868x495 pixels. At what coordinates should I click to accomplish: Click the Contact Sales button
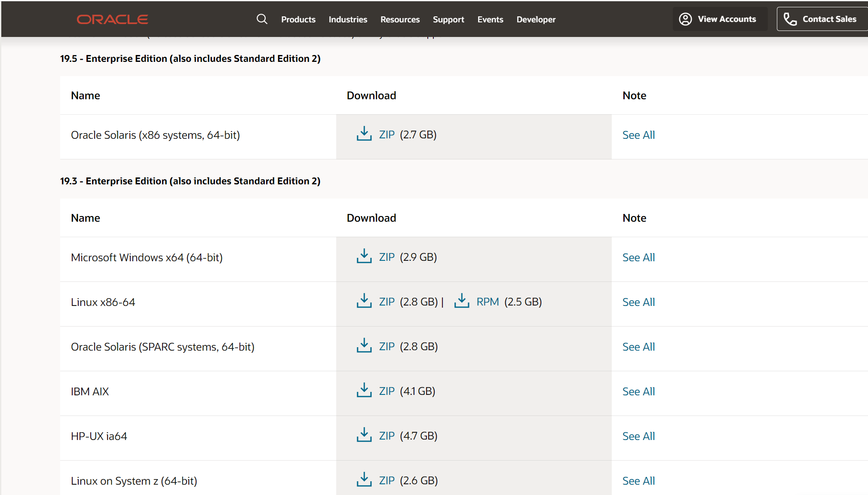821,19
